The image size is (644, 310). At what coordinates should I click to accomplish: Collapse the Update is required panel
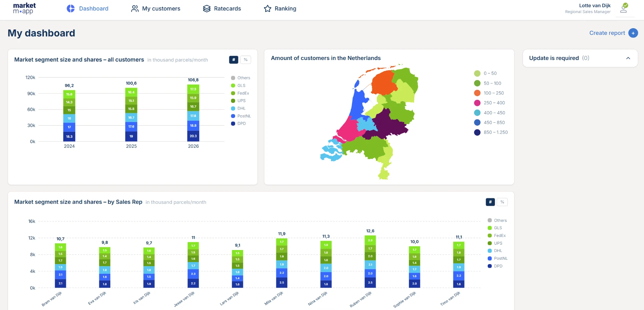[628, 58]
